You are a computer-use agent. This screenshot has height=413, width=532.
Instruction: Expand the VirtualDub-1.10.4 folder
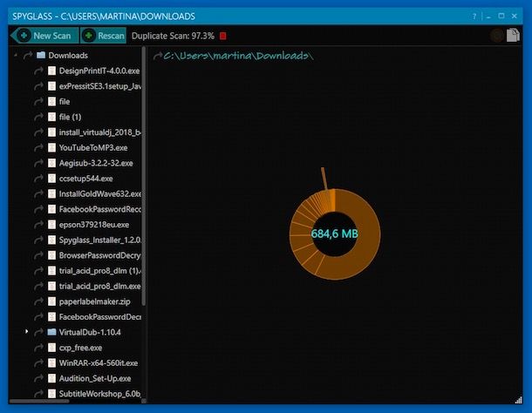click(x=26, y=331)
